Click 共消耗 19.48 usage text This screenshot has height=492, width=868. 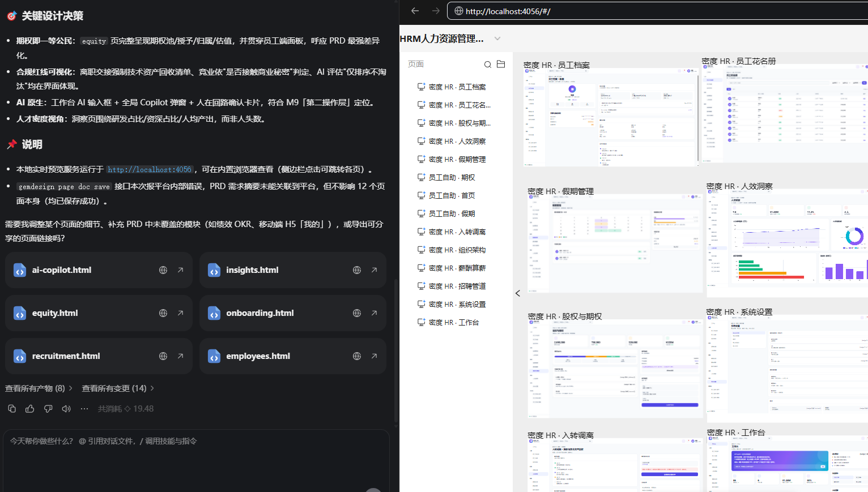click(x=126, y=409)
